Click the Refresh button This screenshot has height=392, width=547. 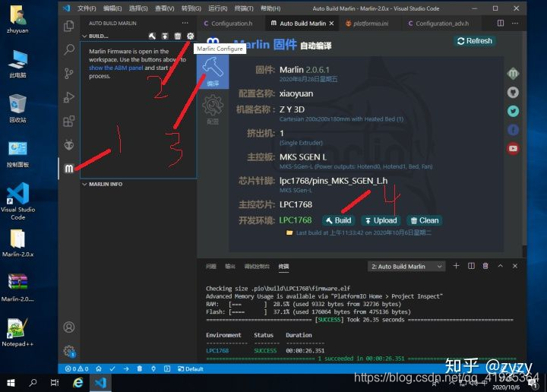click(474, 41)
